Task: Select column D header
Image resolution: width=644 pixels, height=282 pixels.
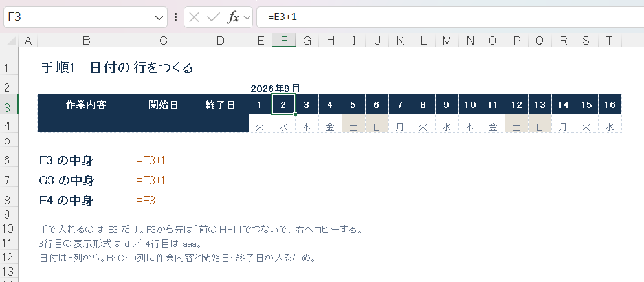Action: 221,41
